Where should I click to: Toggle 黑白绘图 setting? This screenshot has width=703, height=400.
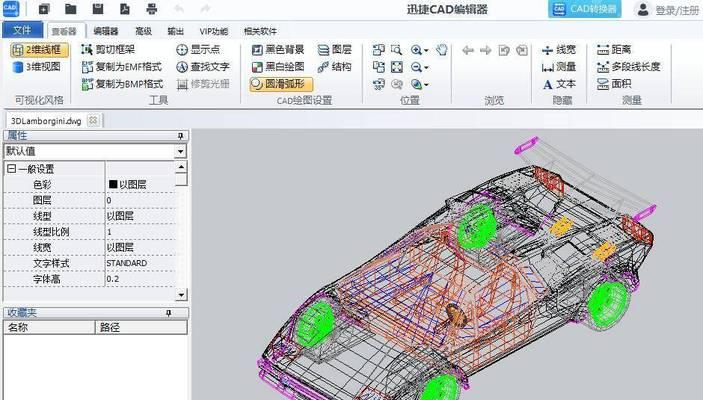(x=278, y=67)
